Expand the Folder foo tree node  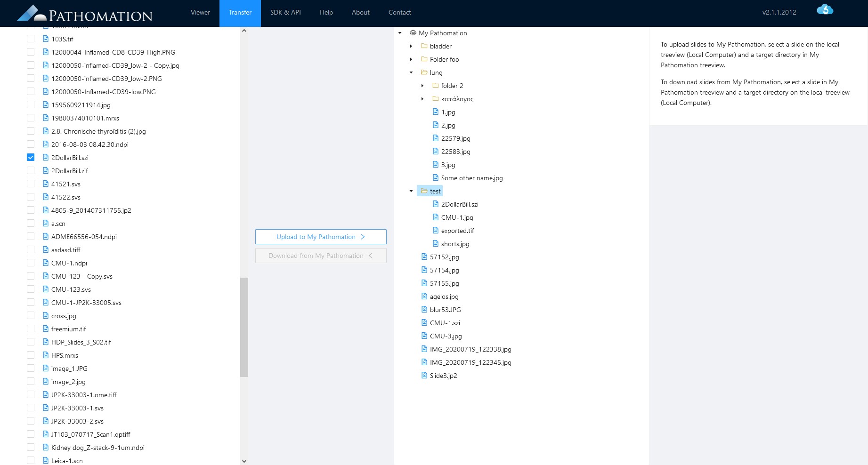pos(411,59)
